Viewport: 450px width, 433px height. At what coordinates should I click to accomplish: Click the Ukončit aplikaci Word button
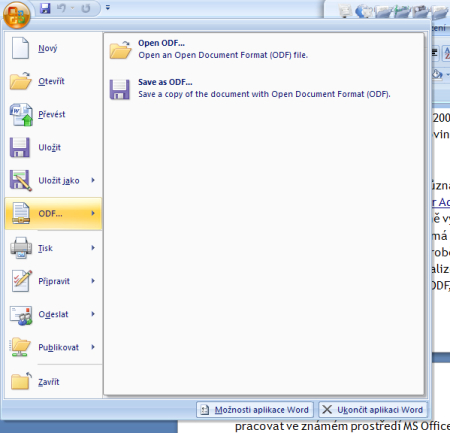point(373,410)
